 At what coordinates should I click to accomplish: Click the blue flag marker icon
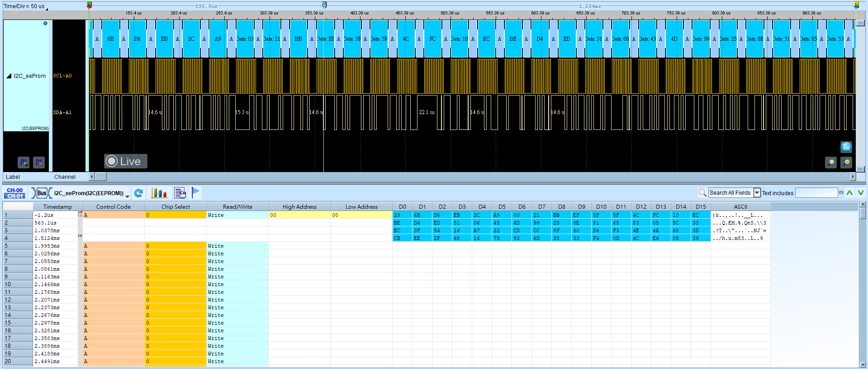coord(195,193)
